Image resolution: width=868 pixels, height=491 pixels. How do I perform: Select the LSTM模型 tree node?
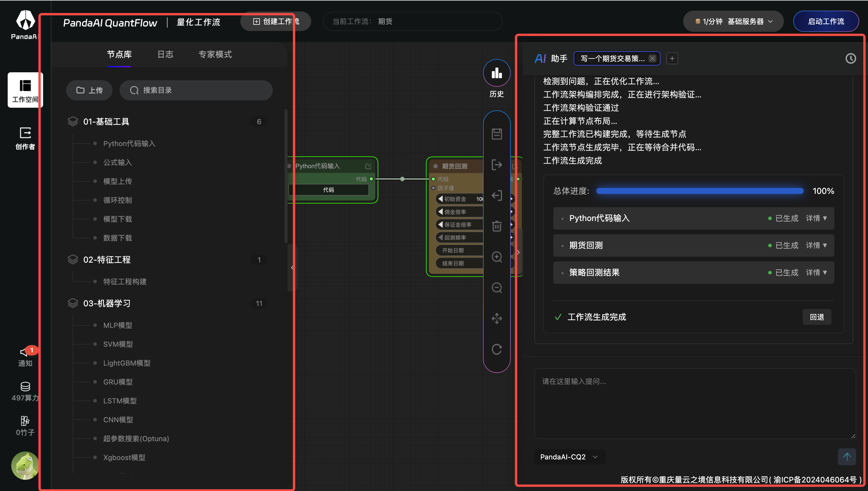click(x=120, y=401)
